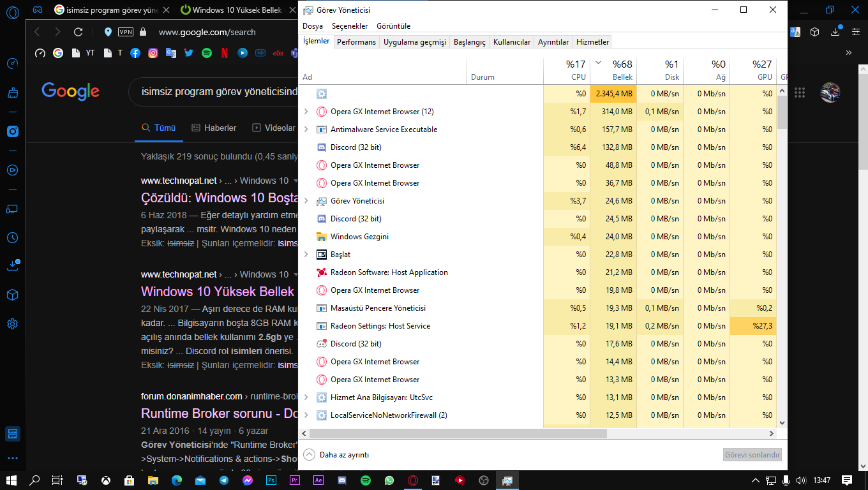This screenshot has width=868, height=490.
Task: Open the Opera GX main menu logo
Action: 12,11
